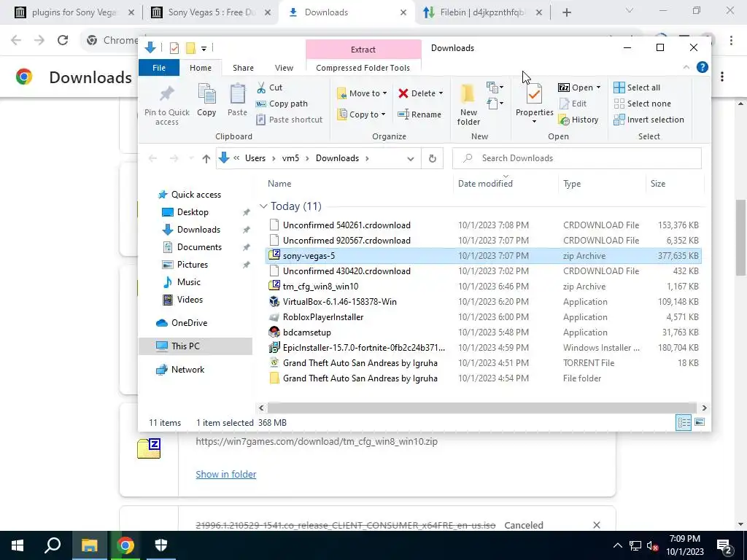
Task: Collapse the Today (11) group
Action: click(x=263, y=206)
